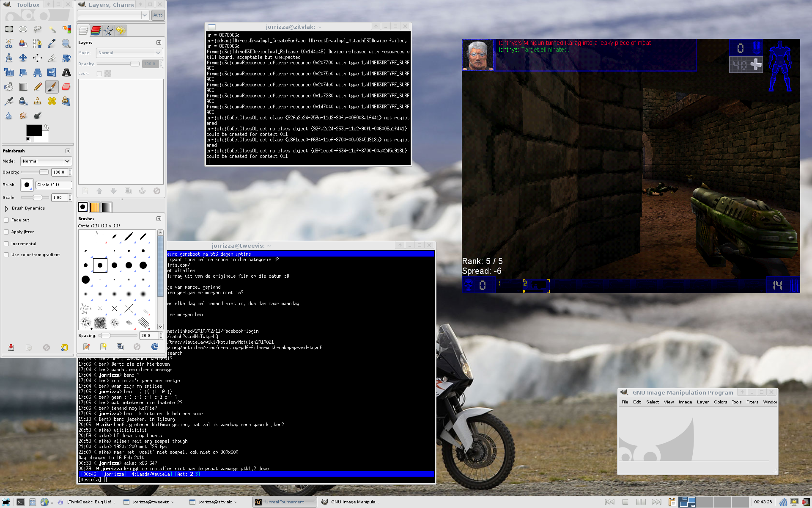Image resolution: width=812 pixels, height=508 pixels.
Task: Switch to jorrizza@zitvlak taskbar item
Action: coord(218,502)
